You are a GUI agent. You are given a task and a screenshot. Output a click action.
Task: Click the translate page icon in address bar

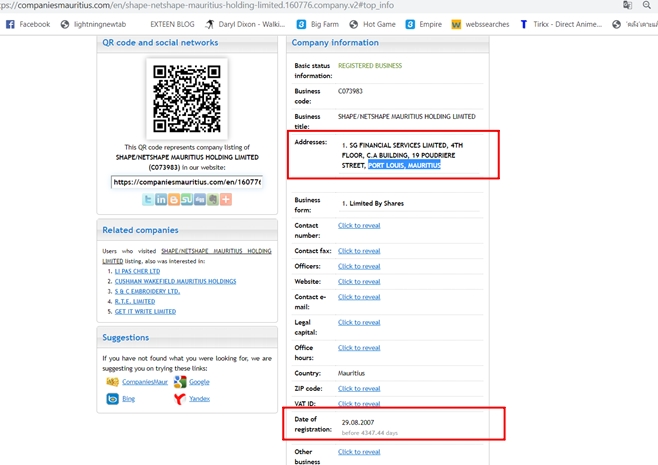(x=627, y=5)
